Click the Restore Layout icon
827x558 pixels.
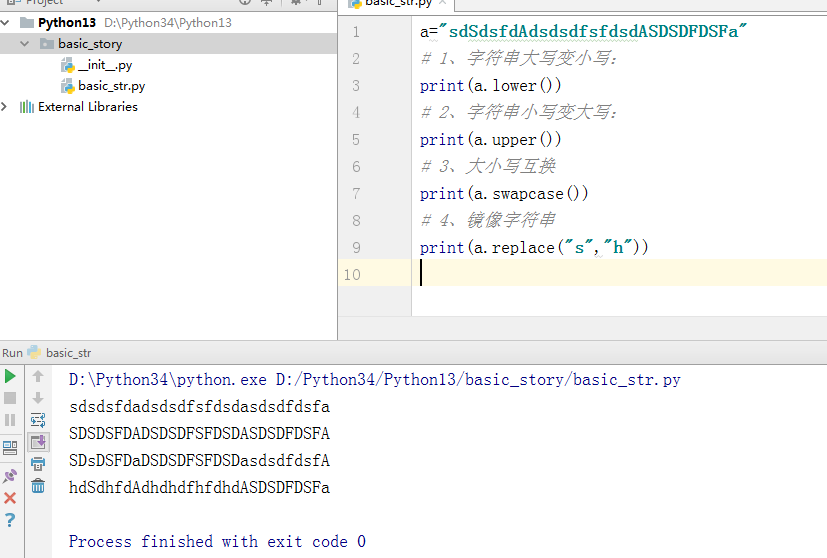[10, 448]
